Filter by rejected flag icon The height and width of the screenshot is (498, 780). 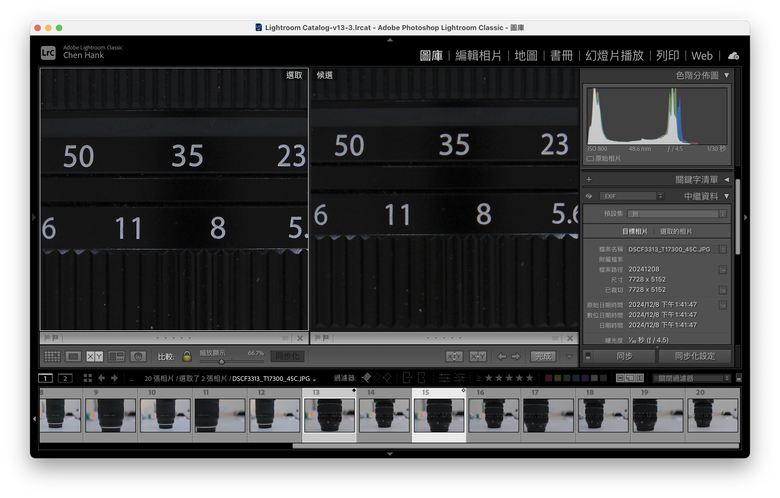click(x=387, y=378)
